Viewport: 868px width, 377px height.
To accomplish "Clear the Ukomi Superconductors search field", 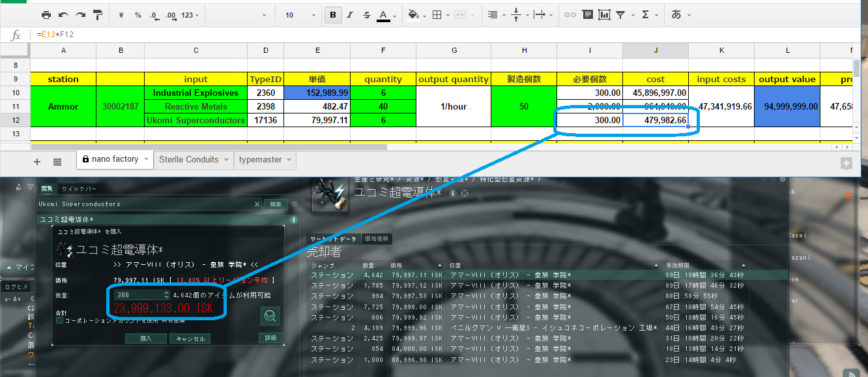I will [x=257, y=204].
